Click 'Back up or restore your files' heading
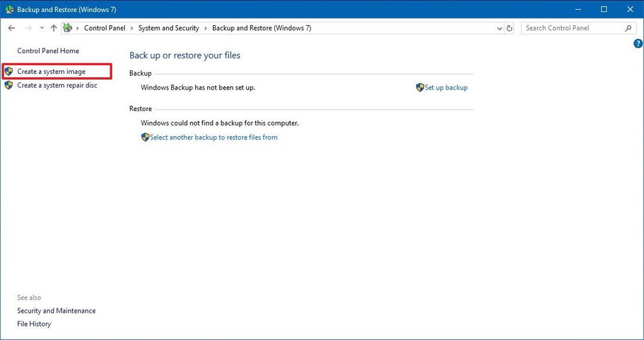 [185, 55]
